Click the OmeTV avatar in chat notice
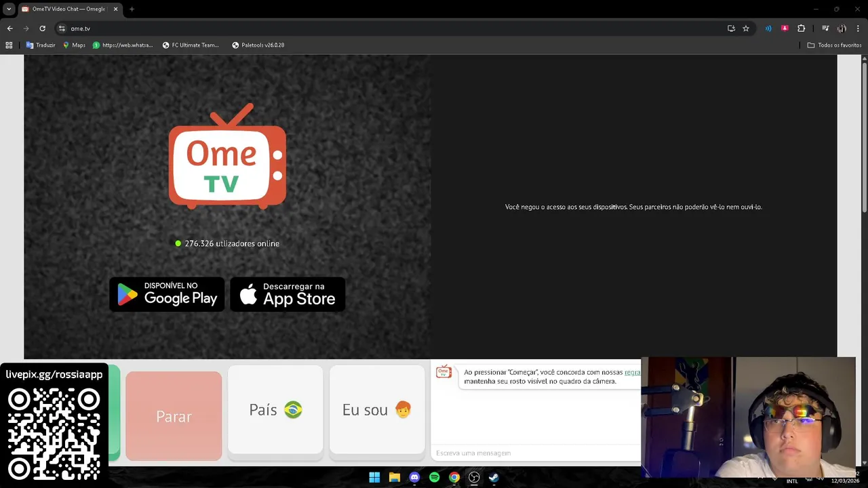 444,371
